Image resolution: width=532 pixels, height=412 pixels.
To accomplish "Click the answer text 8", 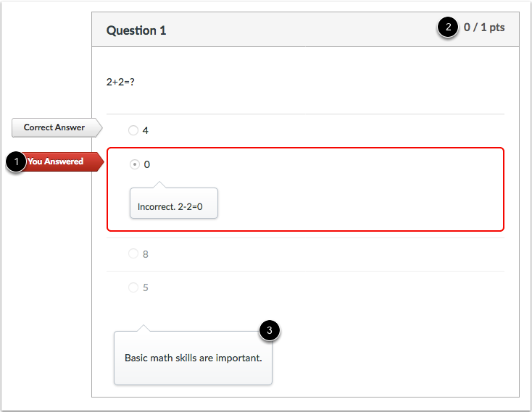I will pos(145,254).
